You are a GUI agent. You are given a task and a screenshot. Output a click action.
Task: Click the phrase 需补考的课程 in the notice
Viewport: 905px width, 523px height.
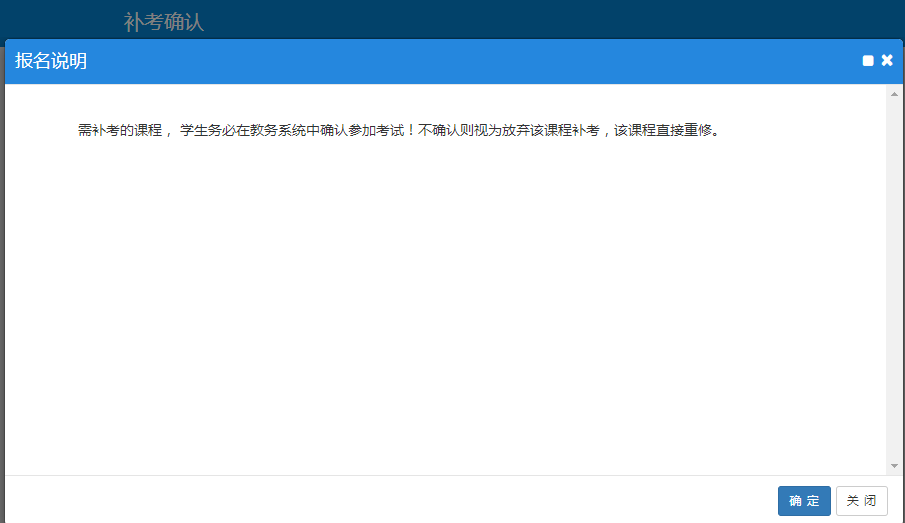pyautogui.click(x=119, y=131)
